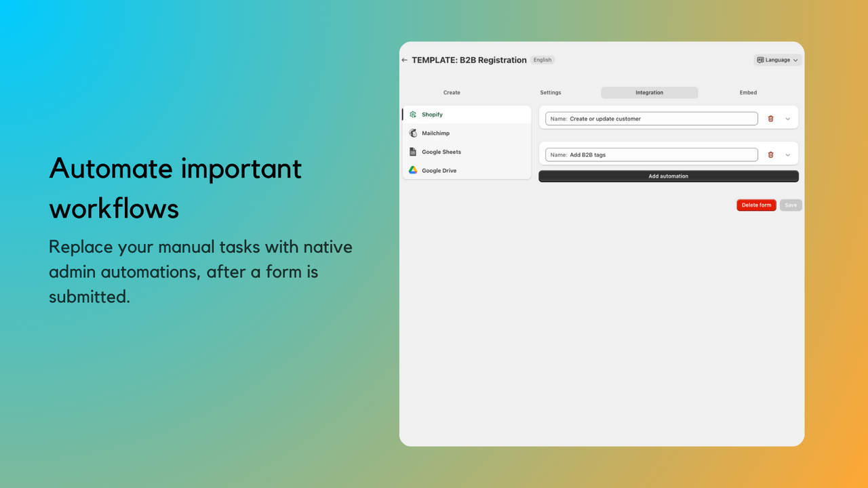Viewport: 868px width, 488px height.
Task: Delete the Create or update customer automation
Action: (x=770, y=119)
